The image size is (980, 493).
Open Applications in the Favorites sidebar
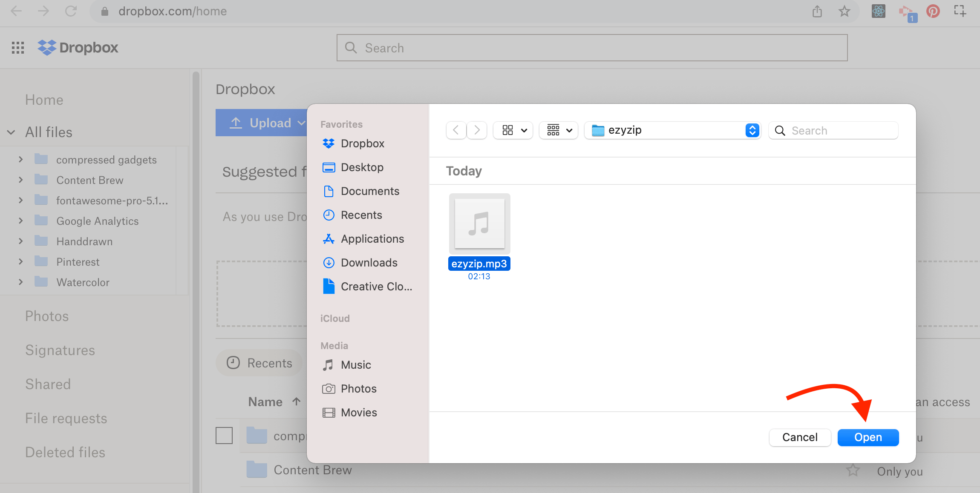372,239
